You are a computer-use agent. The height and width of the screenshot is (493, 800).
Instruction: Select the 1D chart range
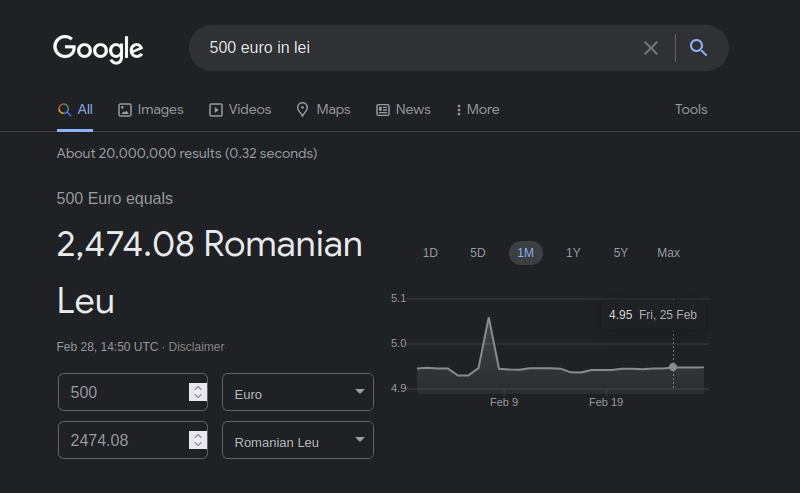coord(430,253)
